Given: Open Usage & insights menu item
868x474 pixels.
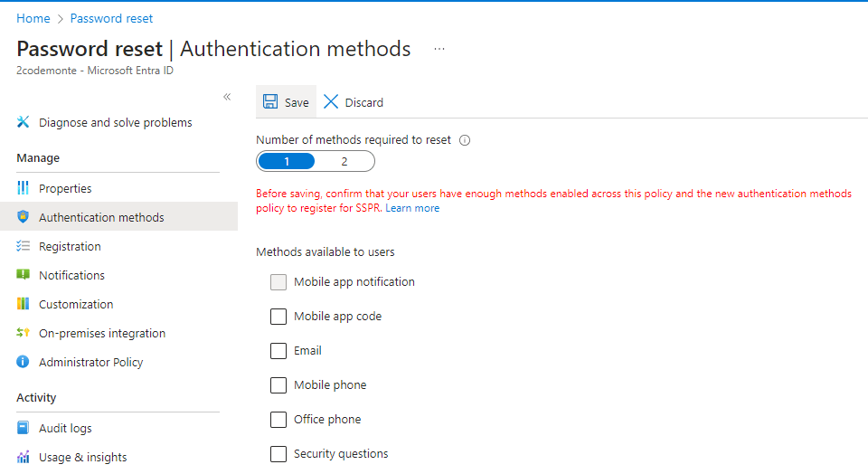Looking at the screenshot, I should (82, 457).
